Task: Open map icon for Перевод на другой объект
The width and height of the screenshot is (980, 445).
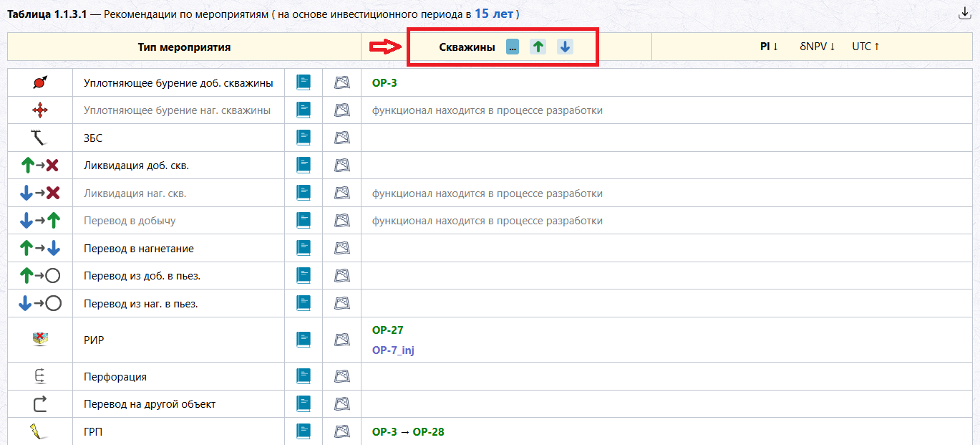Action: tap(342, 404)
